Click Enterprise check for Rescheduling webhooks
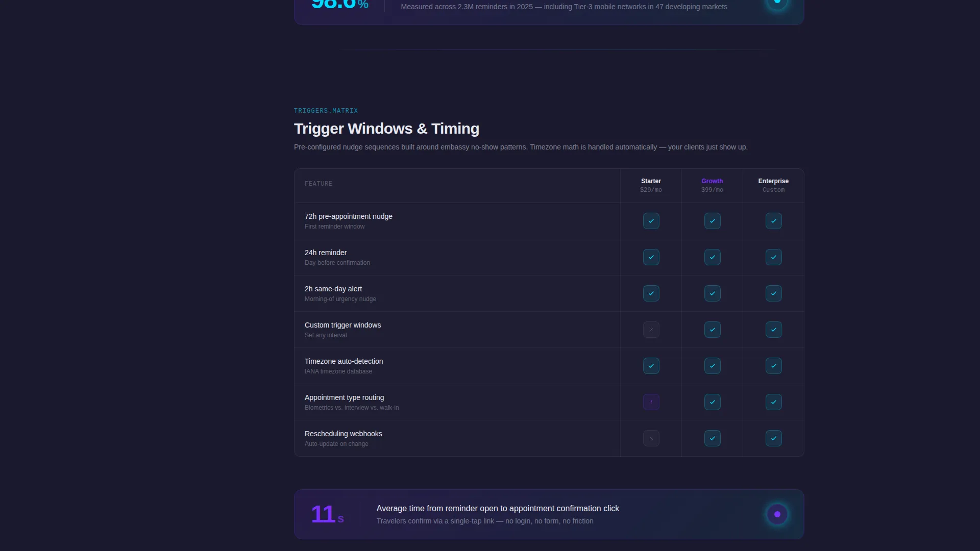The width and height of the screenshot is (980, 551). tap(773, 438)
